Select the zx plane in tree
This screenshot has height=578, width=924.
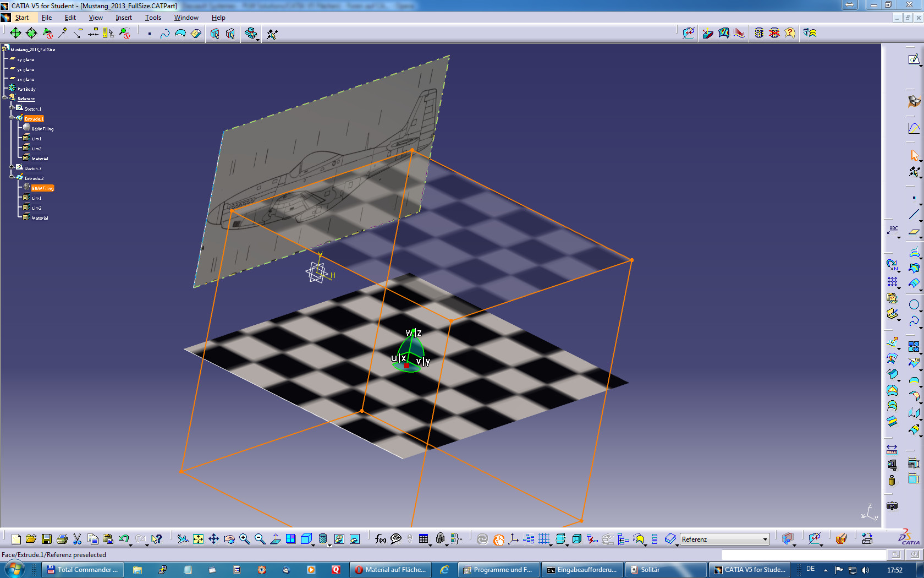click(x=26, y=79)
